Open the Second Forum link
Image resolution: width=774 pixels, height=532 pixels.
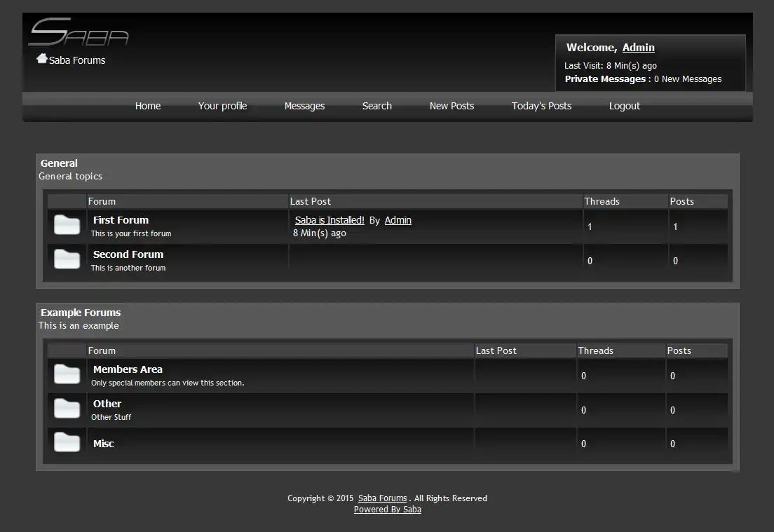click(128, 254)
